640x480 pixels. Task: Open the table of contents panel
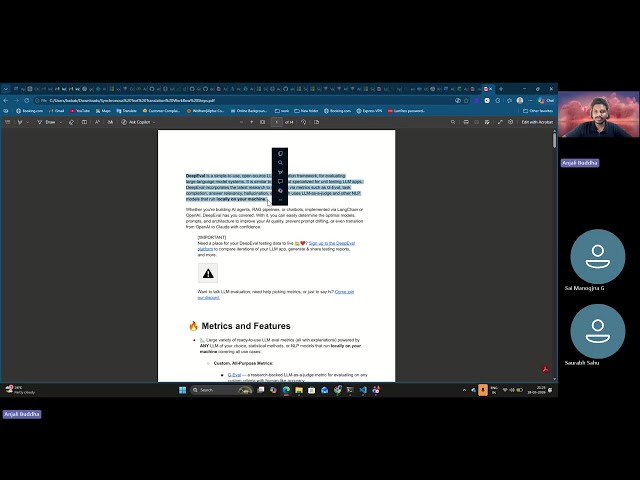point(7,122)
